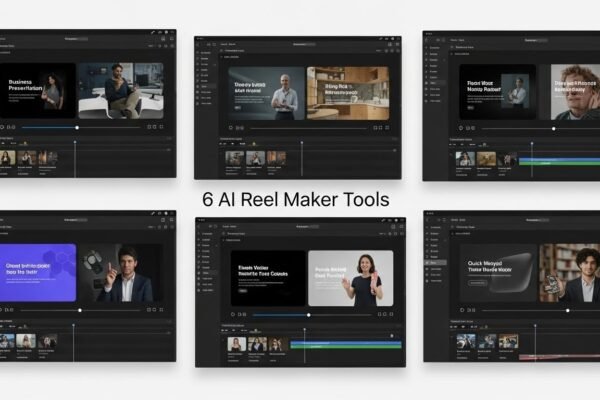Click top-right panel icon in woman-in-black-shirt header
The width and height of the screenshot is (600, 400).
point(401,227)
